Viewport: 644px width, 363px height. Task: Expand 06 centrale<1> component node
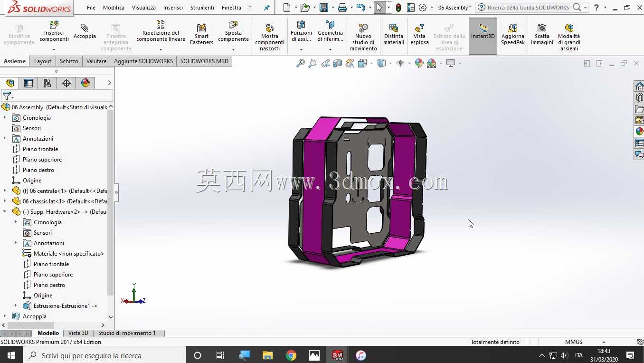[x=5, y=191]
